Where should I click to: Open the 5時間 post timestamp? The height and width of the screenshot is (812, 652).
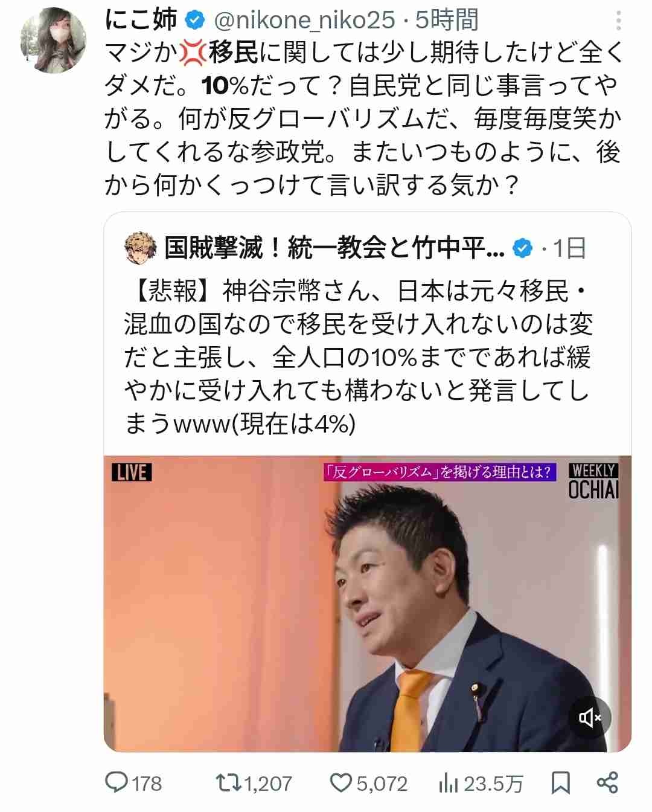[x=447, y=20]
